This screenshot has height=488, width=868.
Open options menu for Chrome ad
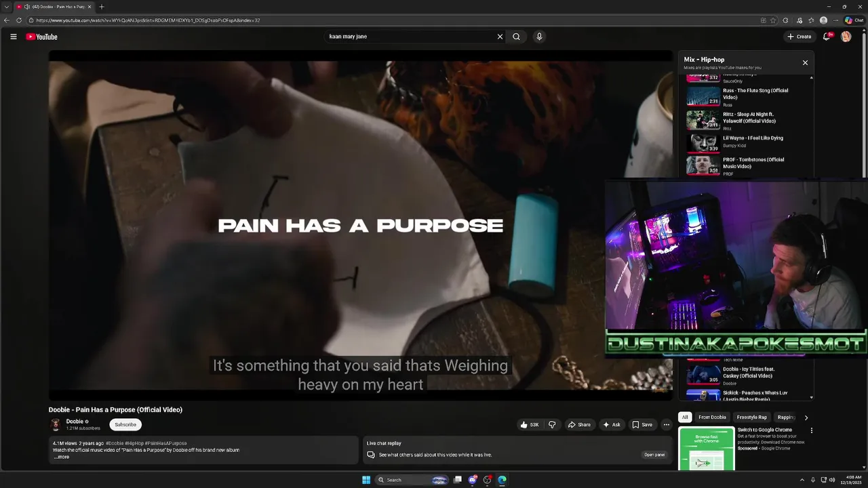(811, 430)
